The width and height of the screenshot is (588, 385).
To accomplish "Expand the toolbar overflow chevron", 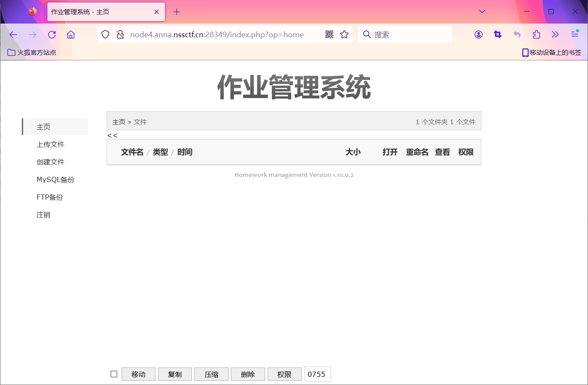I will pyautogui.click(x=555, y=35).
